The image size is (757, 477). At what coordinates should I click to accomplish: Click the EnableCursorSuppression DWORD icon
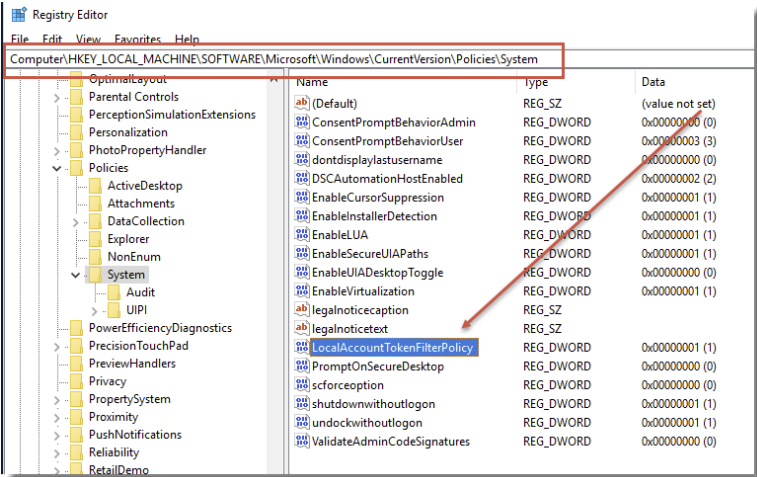click(302, 196)
